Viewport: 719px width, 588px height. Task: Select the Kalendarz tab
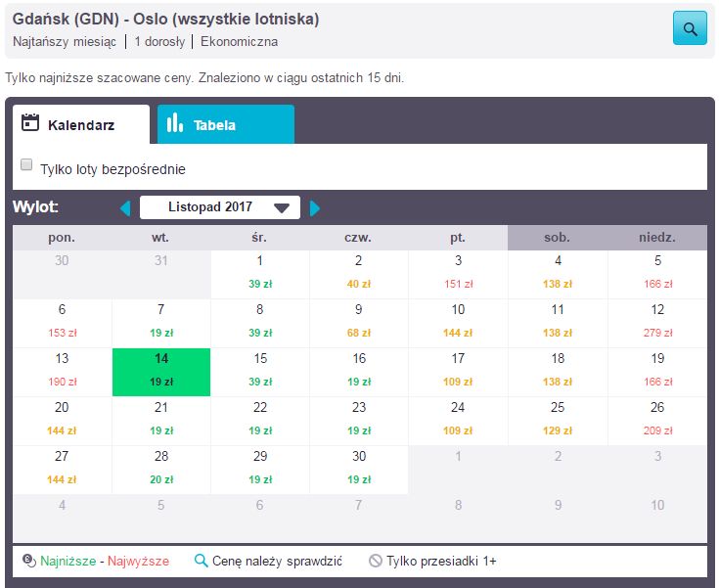click(x=80, y=125)
